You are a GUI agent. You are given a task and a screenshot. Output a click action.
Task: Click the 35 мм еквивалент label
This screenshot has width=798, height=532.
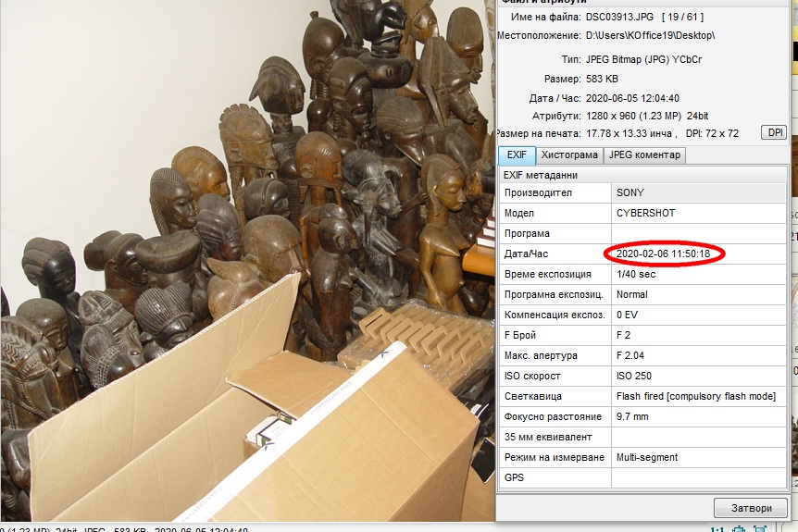point(548,437)
